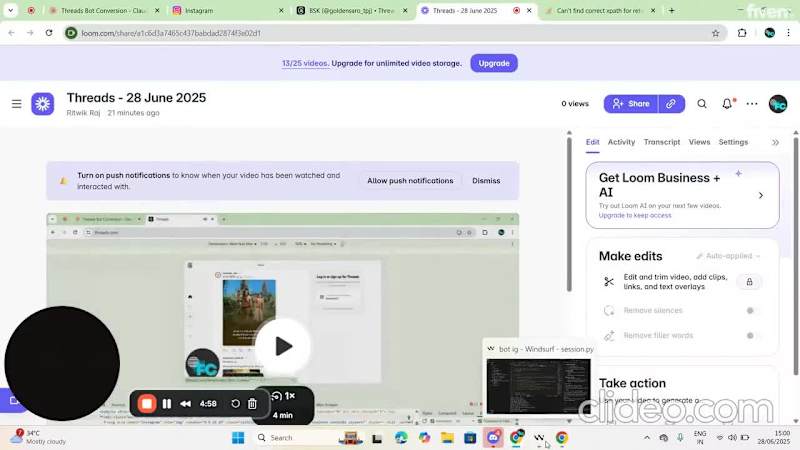Open Discord from taskbar
Screen dimensions: 800x450
pos(493,438)
